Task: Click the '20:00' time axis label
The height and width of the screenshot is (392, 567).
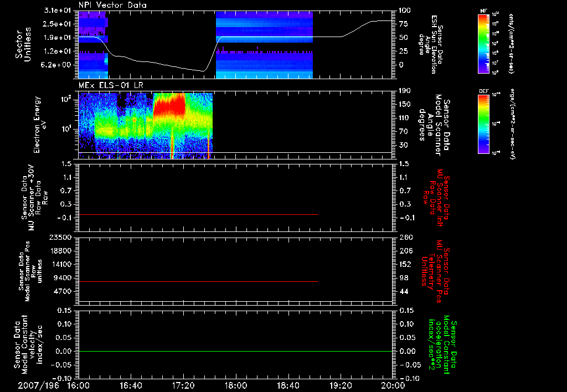Action: click(393, 385)
